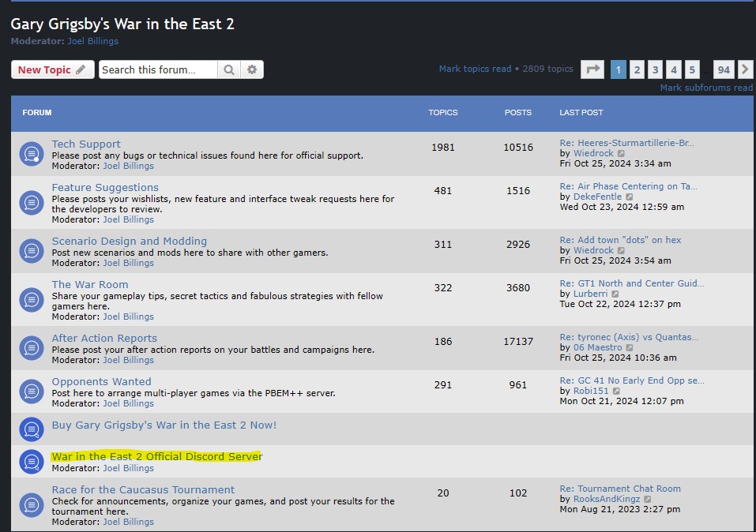
Task: Click the Tech Support forum icon
Action: (32, 154)
